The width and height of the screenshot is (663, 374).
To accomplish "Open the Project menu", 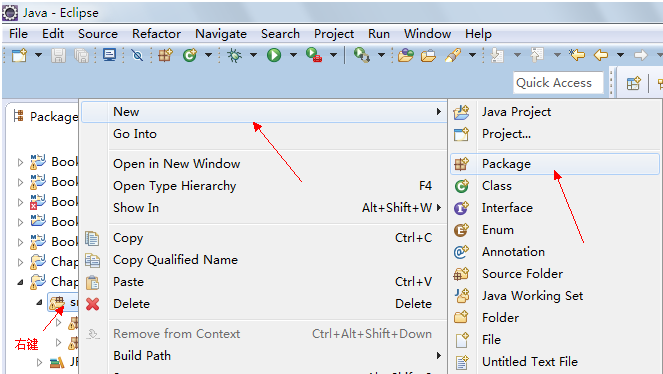I will 334,34.
